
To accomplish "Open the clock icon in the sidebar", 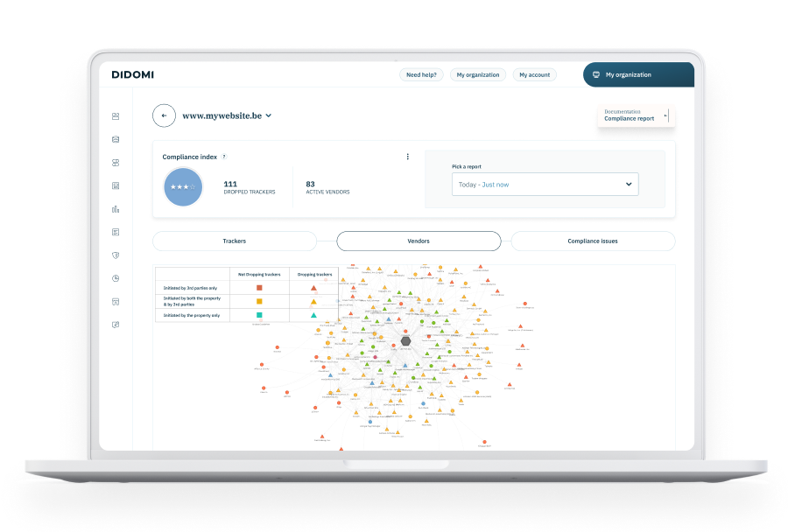I will coord(116,278).
